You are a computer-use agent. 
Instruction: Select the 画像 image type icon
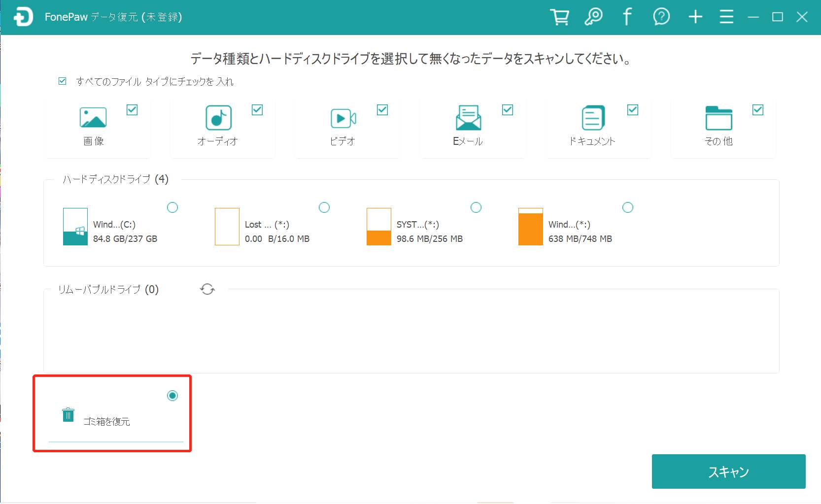coord(93,118)
